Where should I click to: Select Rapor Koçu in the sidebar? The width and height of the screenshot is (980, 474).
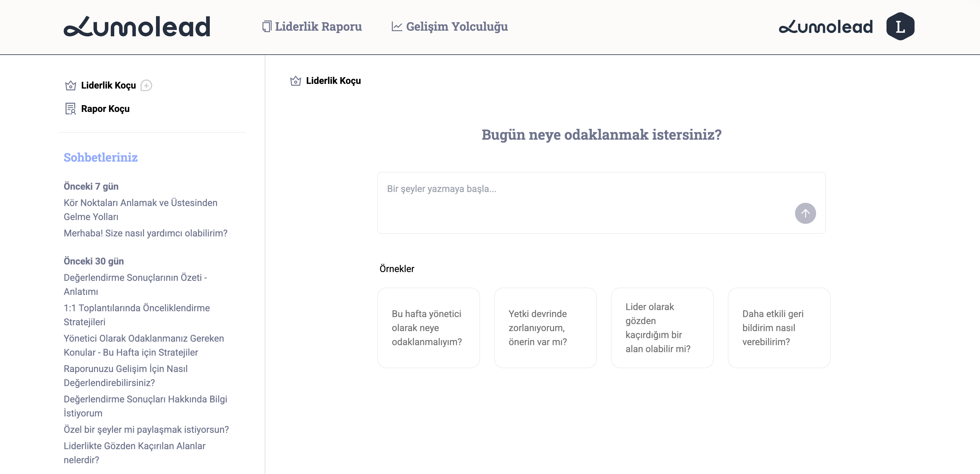[x=105, y=109]
